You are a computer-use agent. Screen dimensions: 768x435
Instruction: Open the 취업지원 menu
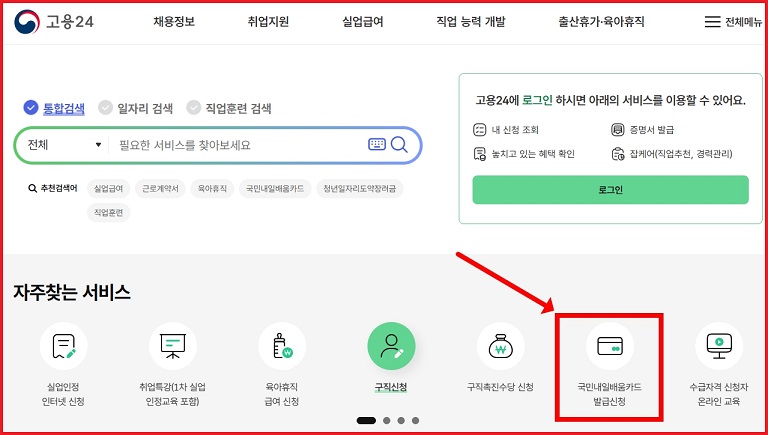pos(268,22)
